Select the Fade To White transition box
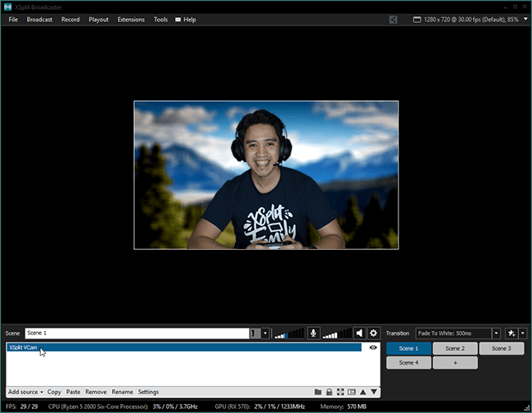This screenshot has width=532, height=413. (x=454, y=334)
